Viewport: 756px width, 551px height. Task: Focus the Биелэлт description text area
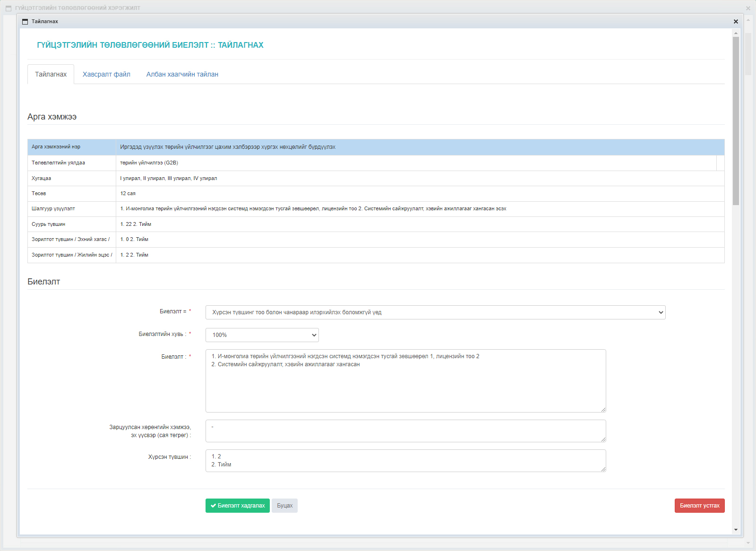(405, 381)
